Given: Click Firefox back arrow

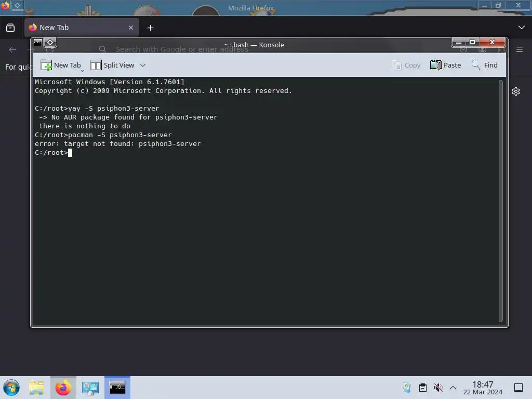Looking at the screenshot, I should (x=12, y=50).
